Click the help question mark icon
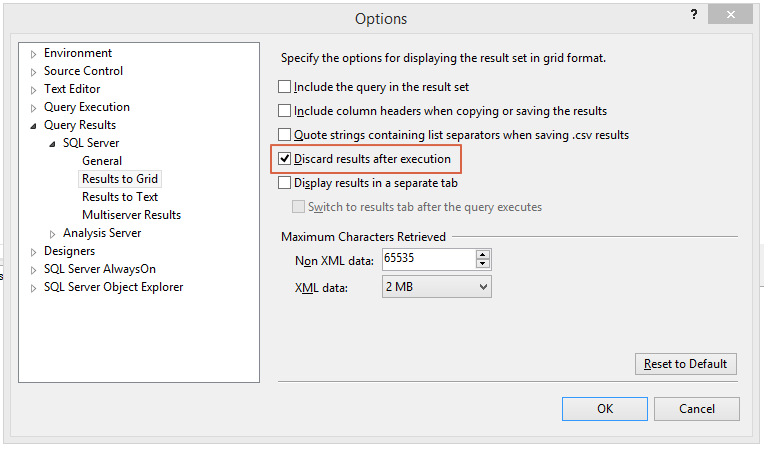This screenshot has height=449, width=764. (694, 15)
